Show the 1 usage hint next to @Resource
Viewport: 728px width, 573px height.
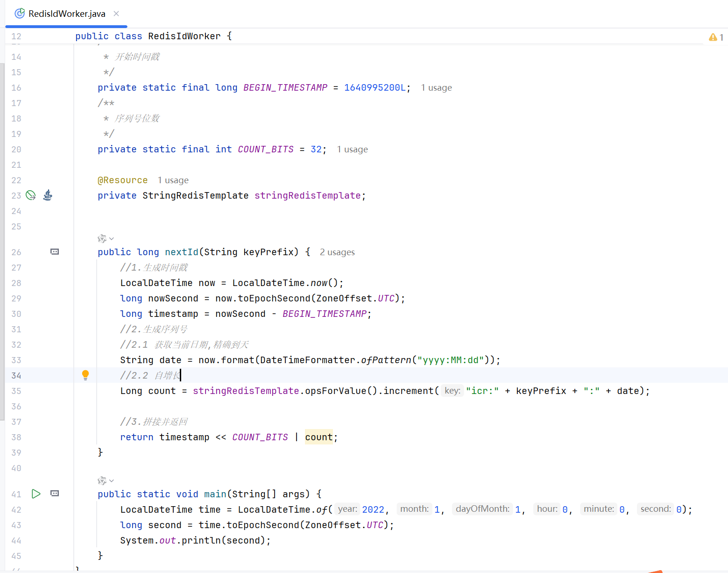pos(173,180)
